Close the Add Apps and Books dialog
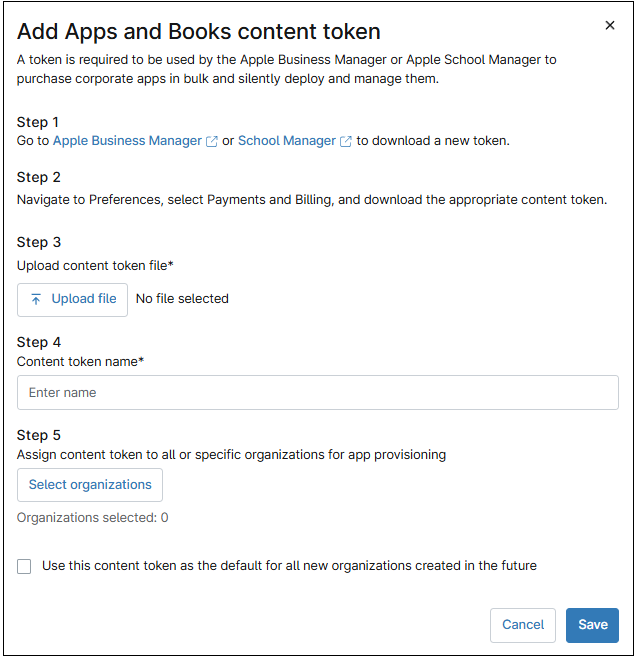This screenshot has height=657, width=635. 610,25
